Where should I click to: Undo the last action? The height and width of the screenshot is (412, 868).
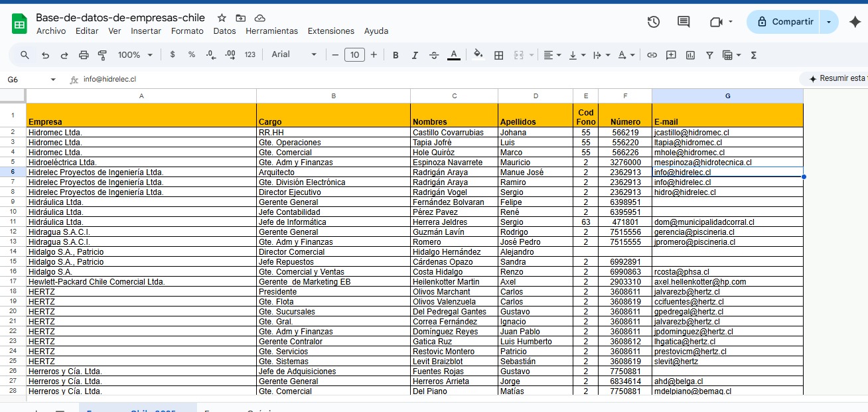pos(45,55)
